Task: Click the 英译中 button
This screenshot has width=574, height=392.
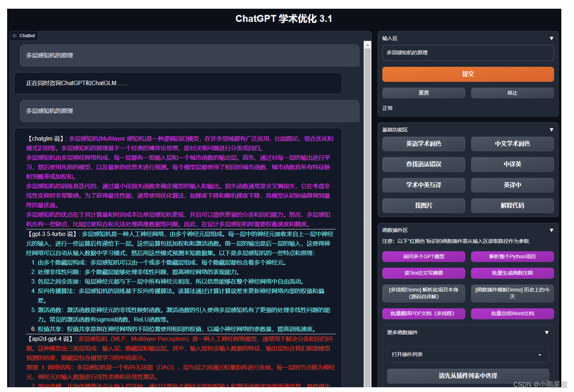Action: coord(512,185)
